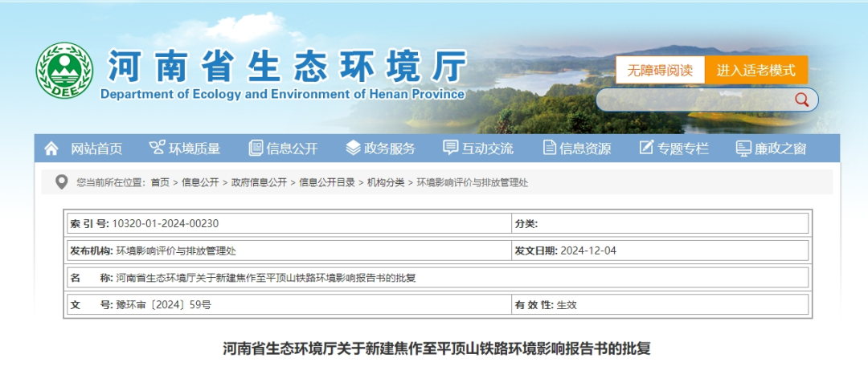Click the 分类 label cell
Image resolution: width=868 pixels, height=391 pixels.
coord(526,223)
